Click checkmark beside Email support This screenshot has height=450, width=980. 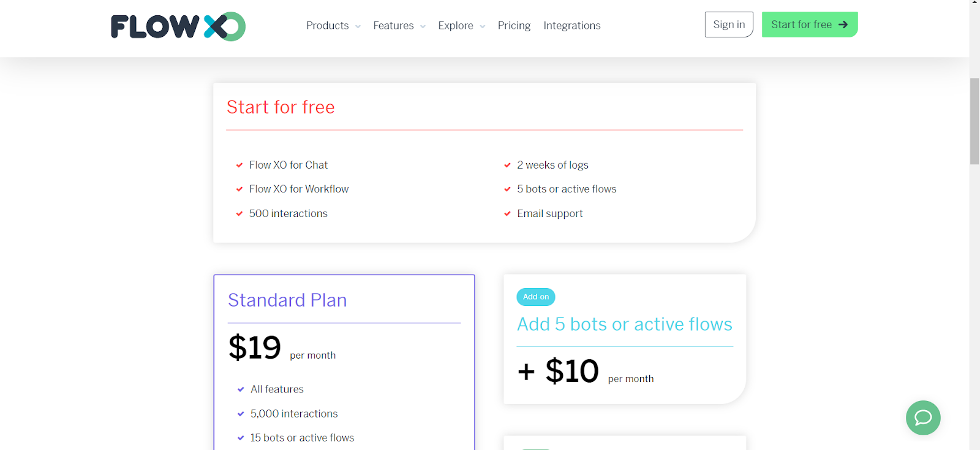point(507,213)
